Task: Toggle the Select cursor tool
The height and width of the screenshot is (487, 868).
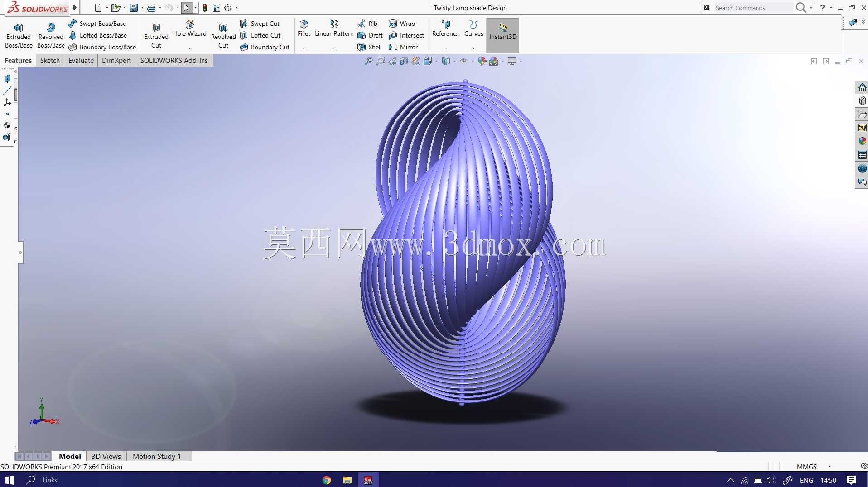Action: point(186,8)
